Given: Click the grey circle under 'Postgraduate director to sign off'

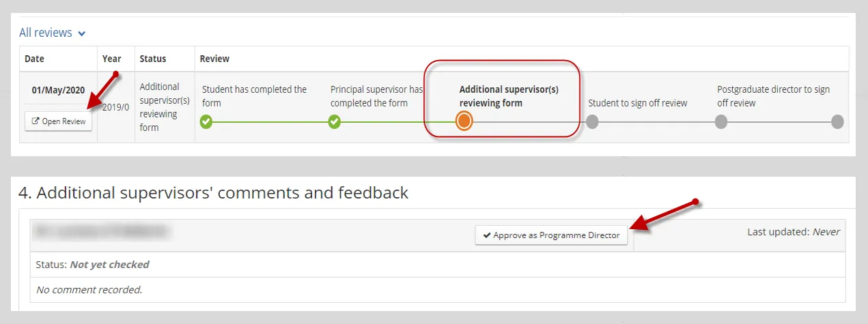Looking at the screenshot, I should (720, 121).
